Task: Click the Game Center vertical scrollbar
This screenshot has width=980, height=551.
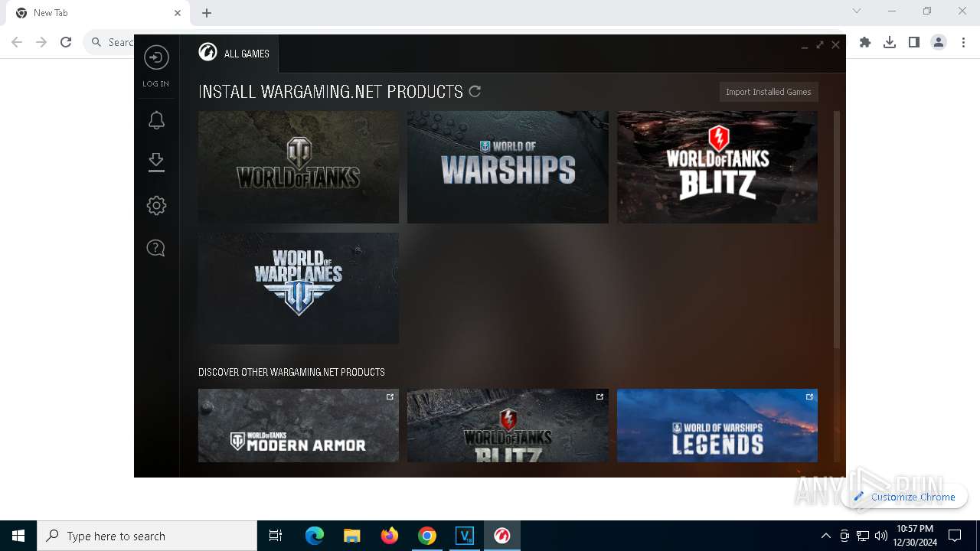Action: click(837, 230)
